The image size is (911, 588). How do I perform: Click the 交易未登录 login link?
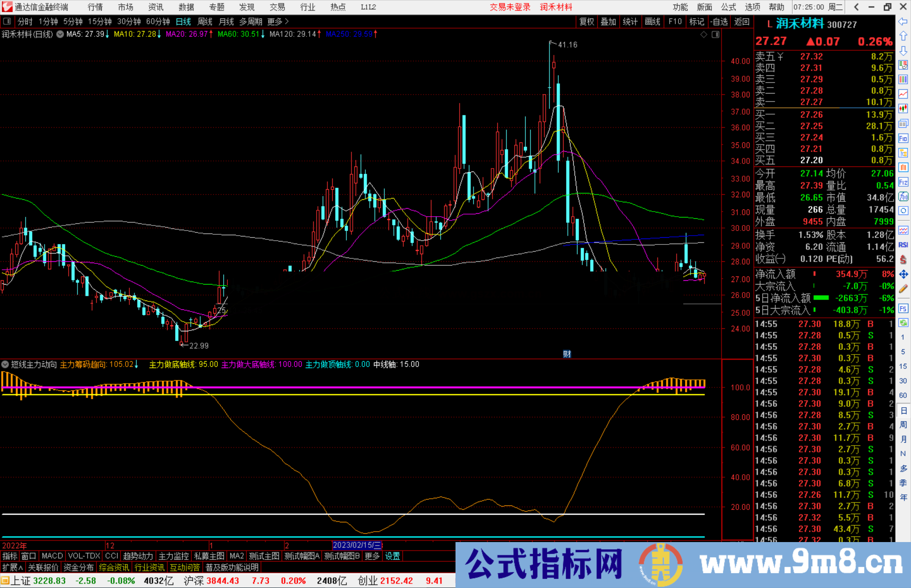pos(510,7)
